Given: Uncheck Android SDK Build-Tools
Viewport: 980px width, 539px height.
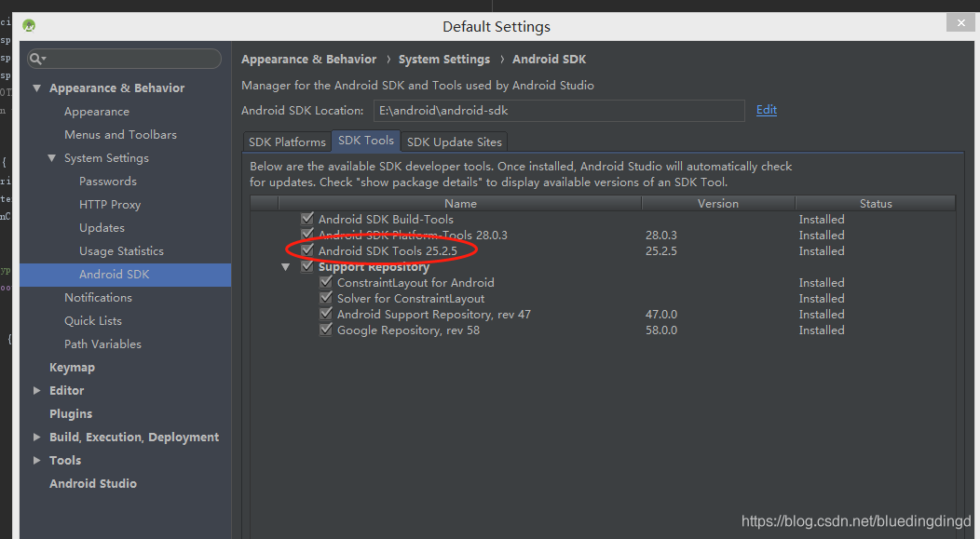Looking at the screenshot, I should [306, 219].
